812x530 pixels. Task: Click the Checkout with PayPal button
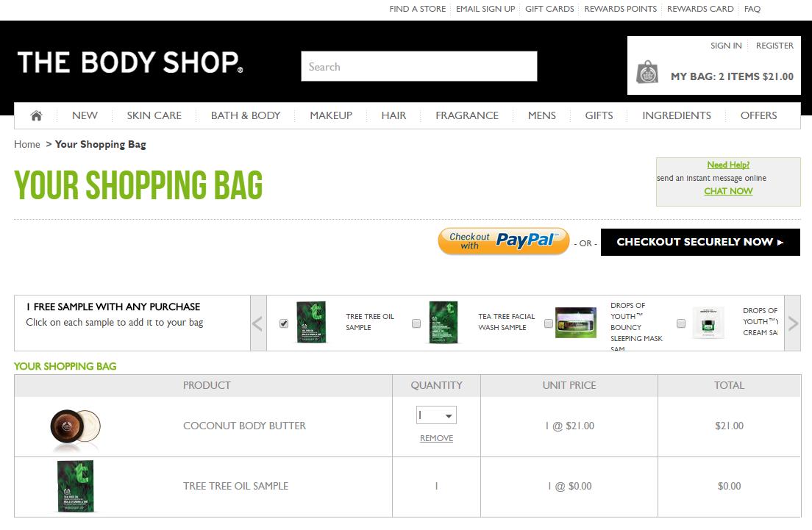pos(503,241)
